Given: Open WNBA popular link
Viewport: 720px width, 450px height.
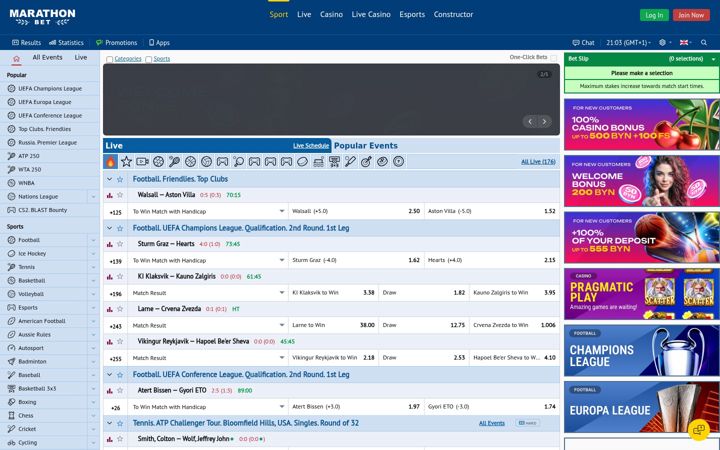Looking at the screenshot, I should pos(26,183).
